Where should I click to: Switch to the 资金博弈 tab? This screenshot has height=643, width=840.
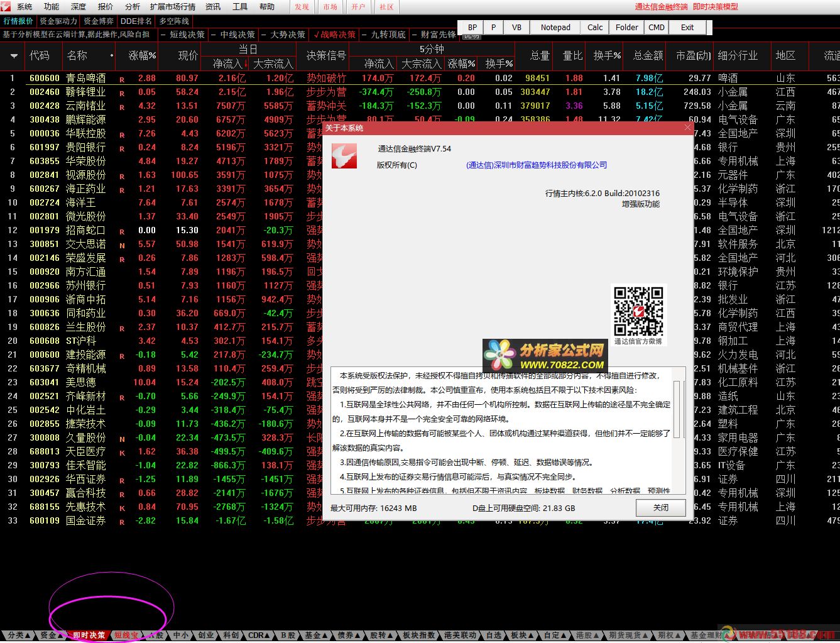pyautogui.click(x=99, y=21)
